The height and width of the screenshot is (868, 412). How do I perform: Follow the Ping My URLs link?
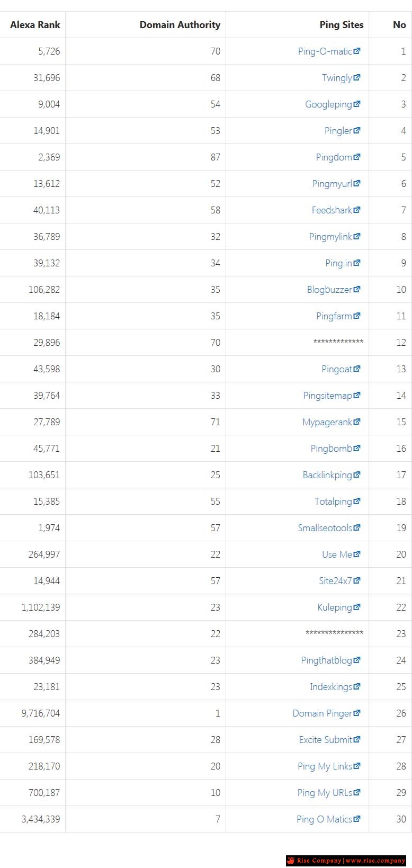pyautogui.click(x=325, y=793)
